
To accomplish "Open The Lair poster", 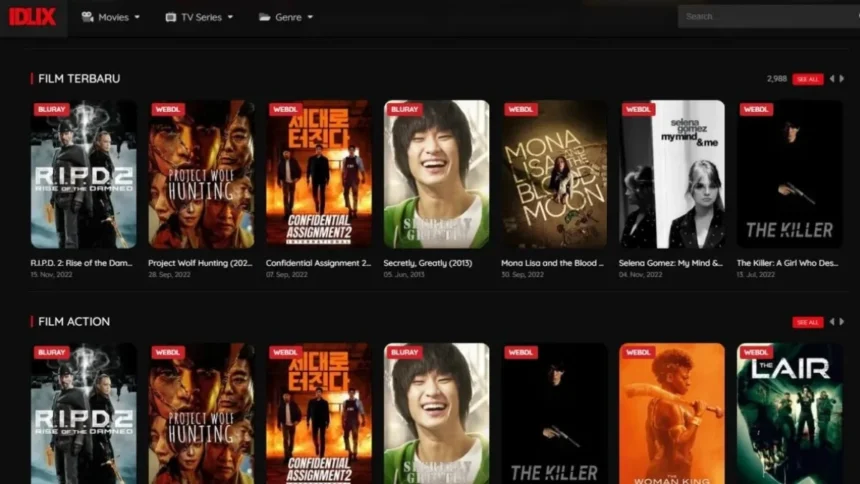I will pyautogui.click(x=789, y=413).
